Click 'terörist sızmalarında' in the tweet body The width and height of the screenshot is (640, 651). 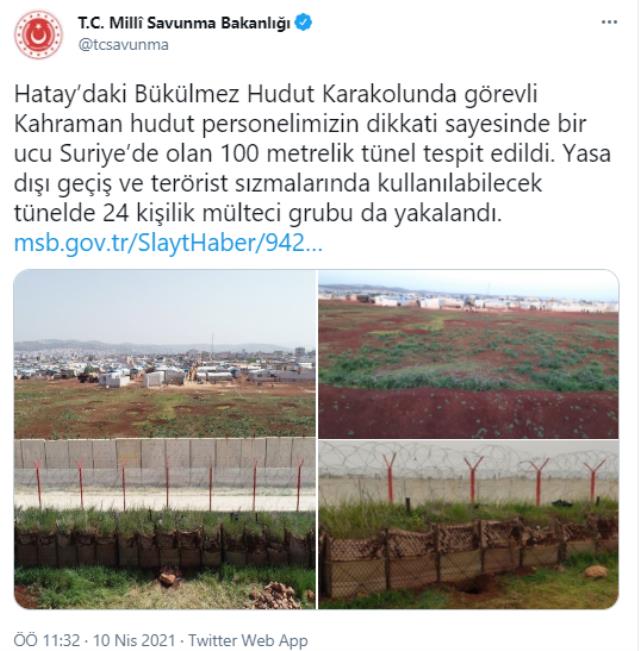[x=260, y=184]
